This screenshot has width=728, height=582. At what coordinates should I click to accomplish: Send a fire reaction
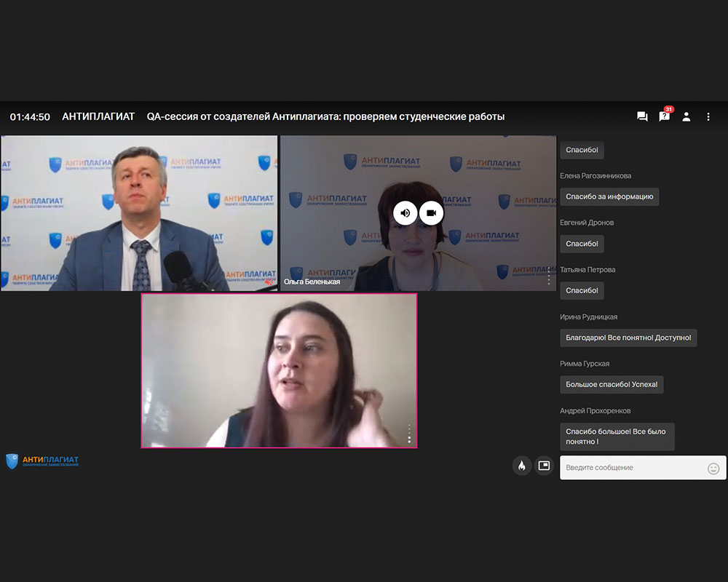point(522,466)
